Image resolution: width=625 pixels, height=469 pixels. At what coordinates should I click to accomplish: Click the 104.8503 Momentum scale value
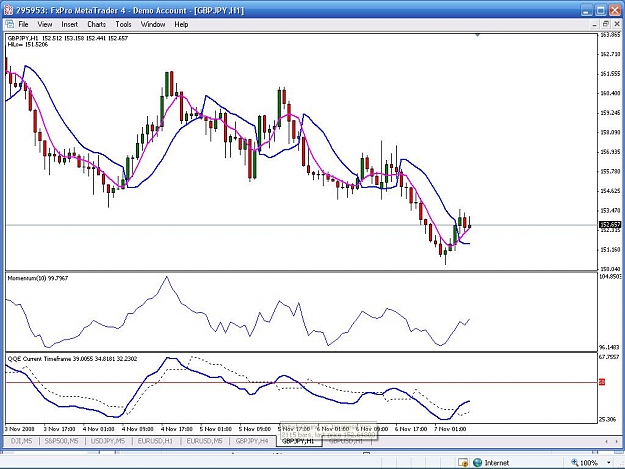(x=611, y=276)
